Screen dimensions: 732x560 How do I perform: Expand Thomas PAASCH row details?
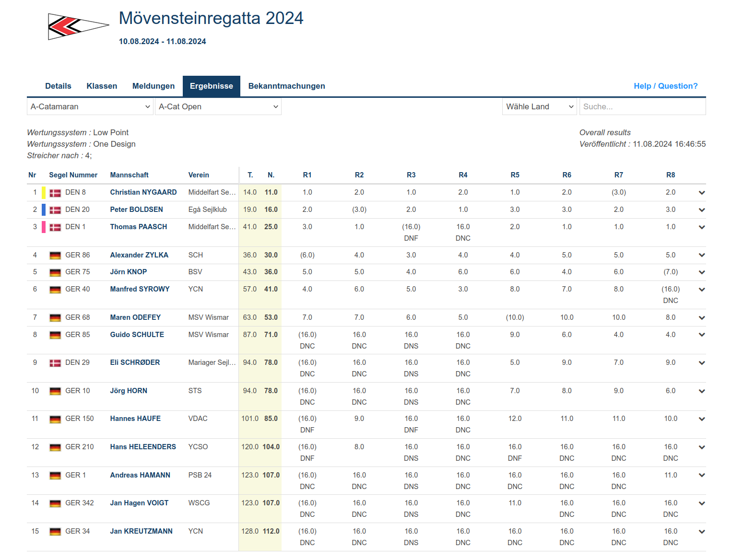[x=702, y=227]
